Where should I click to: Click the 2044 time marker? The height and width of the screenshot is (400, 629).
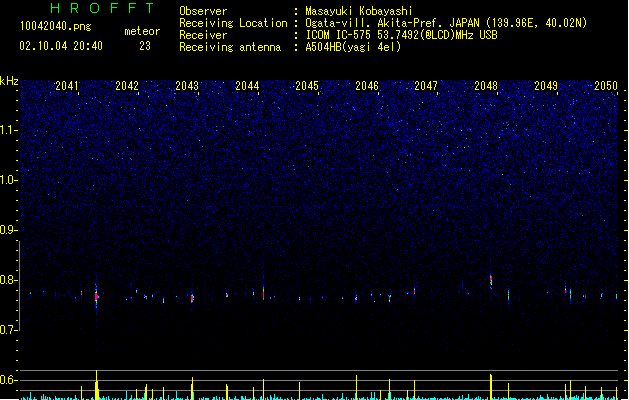click(x=247, y=86)
